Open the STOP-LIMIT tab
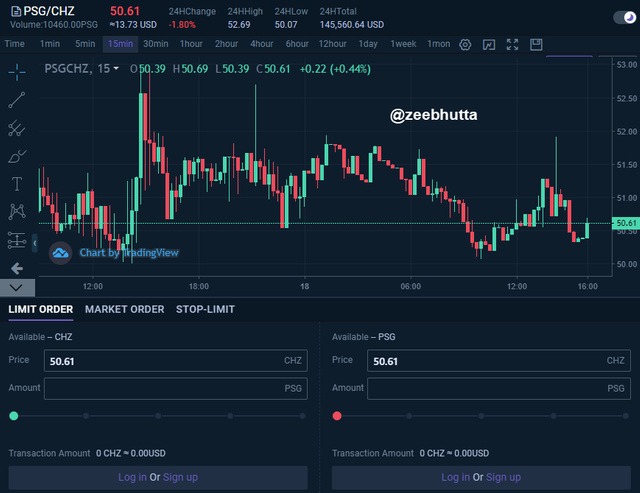 pos(205,309)
